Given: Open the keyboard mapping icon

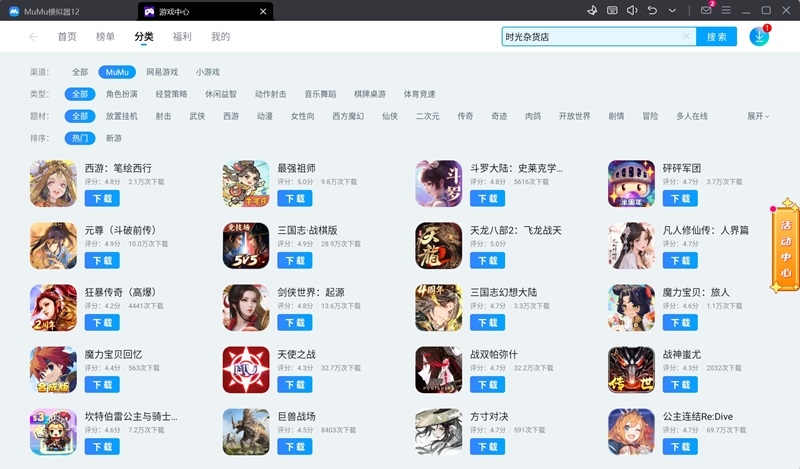Looking at the screenshot, I should click(x=612, y=10).
